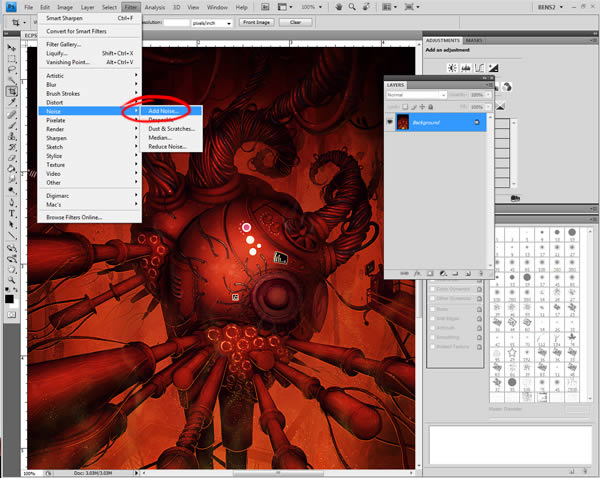Open the blend mode Normal dropdown
600x478 pixels.
(416, 95)
